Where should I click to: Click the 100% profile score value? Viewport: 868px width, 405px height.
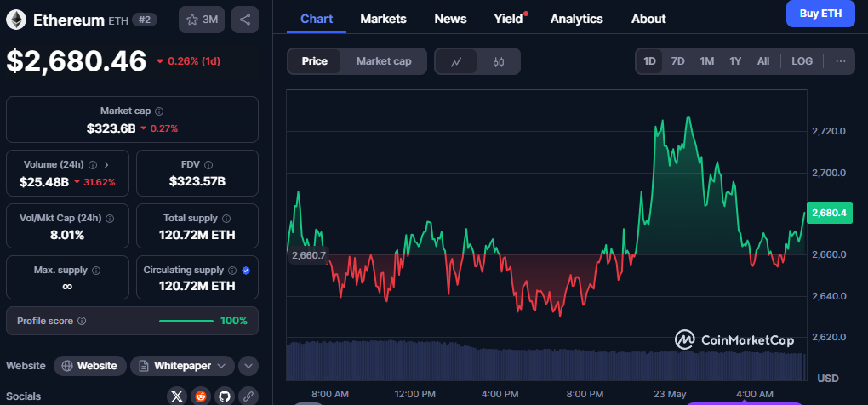234,321
